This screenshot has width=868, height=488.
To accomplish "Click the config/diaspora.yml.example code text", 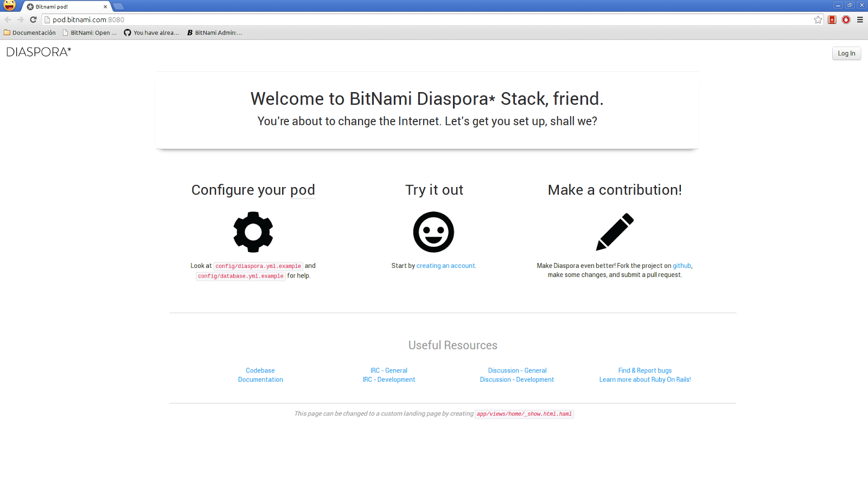I will click(x=258, y=266).
